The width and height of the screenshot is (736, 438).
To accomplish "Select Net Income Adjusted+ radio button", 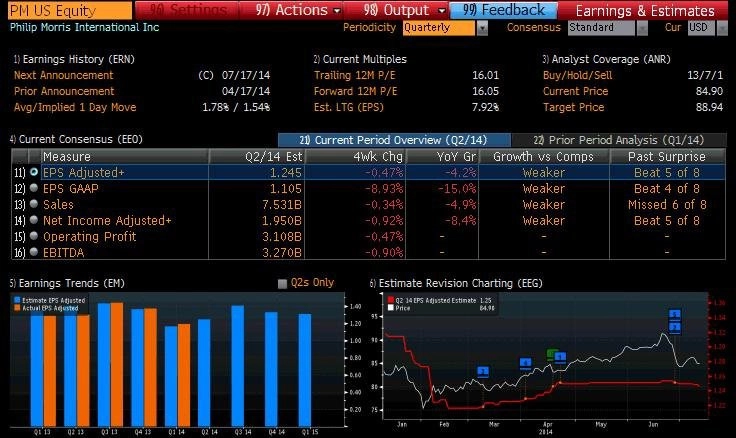I will 34,220.
